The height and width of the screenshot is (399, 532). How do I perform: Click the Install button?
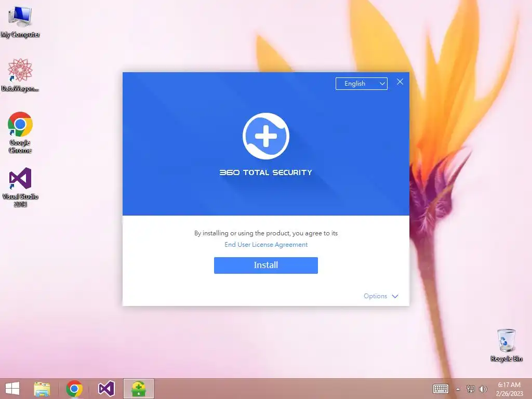pos(266,265)
